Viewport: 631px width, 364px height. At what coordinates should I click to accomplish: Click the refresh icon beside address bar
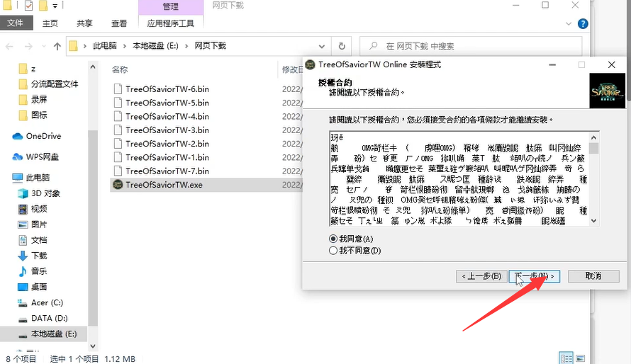pos(342,46)
